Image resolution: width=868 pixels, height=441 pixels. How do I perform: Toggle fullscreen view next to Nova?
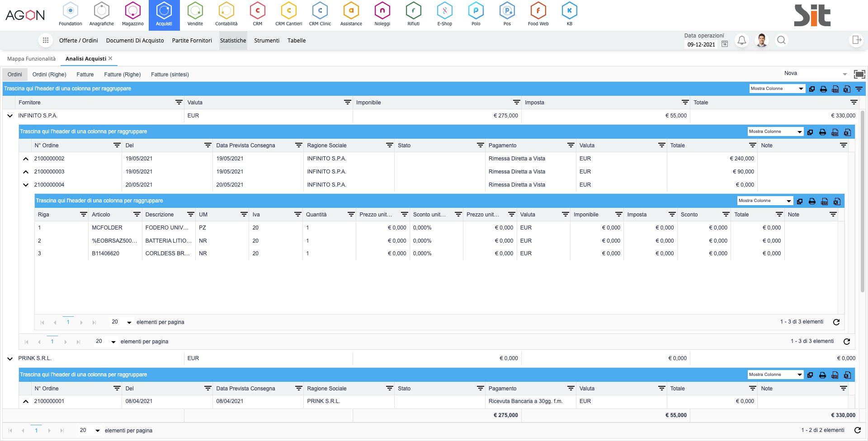(x=859, y=74)
